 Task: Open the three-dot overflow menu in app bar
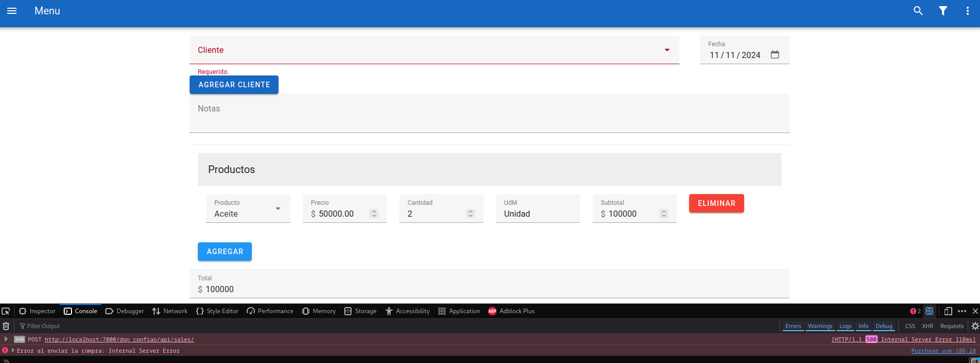tap(967, 11)
